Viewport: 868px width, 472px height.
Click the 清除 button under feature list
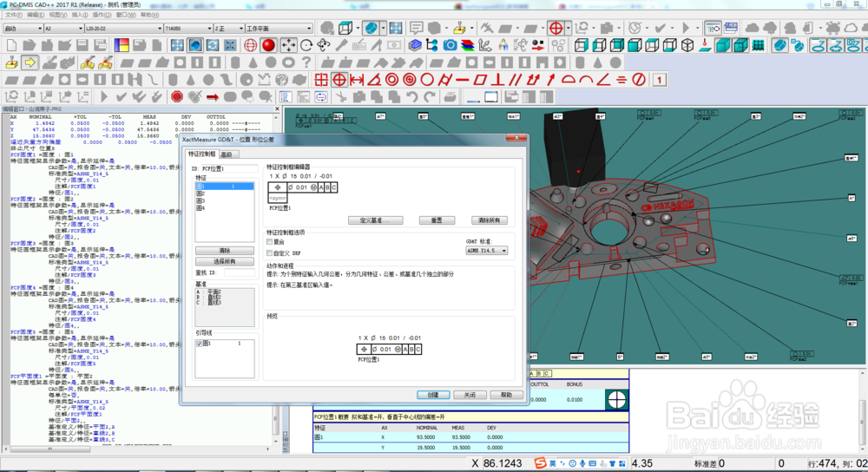pos(225,251)
